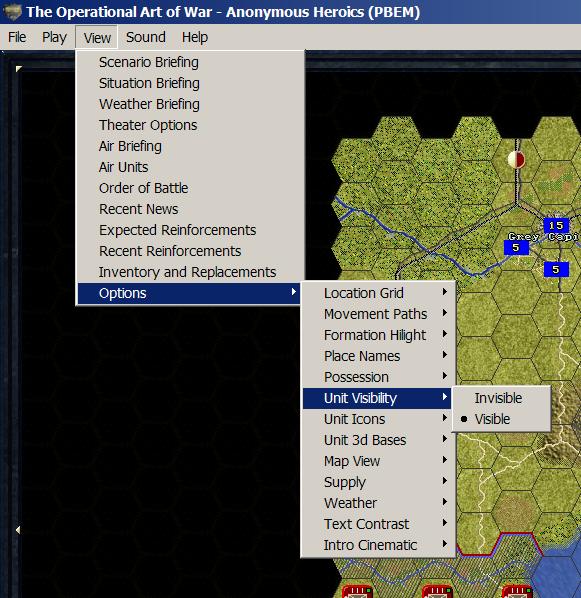Viewport: 581px width, 598px height.
Task: Open the File menu
Action: click(x=17, y=37)
